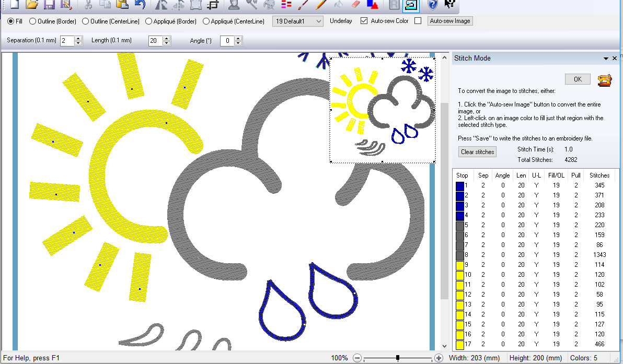Viewport: 623px width, 364px height.
Task: Select the pencil drawing tool
Action: [x=320, y=4]
